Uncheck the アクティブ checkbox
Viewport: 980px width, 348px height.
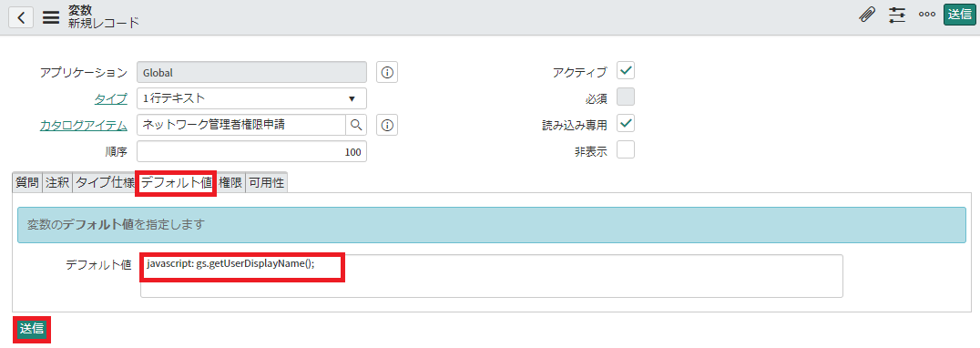point(626,70)
